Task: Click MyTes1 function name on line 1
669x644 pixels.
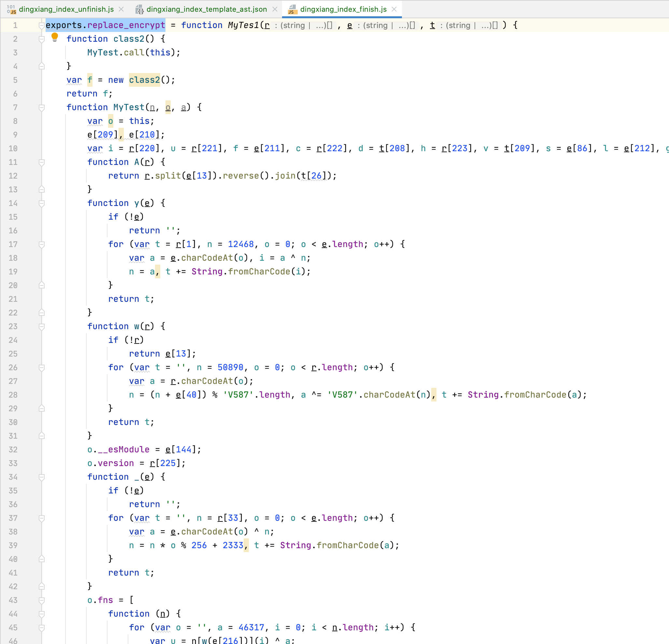Action: click(244, 25)
